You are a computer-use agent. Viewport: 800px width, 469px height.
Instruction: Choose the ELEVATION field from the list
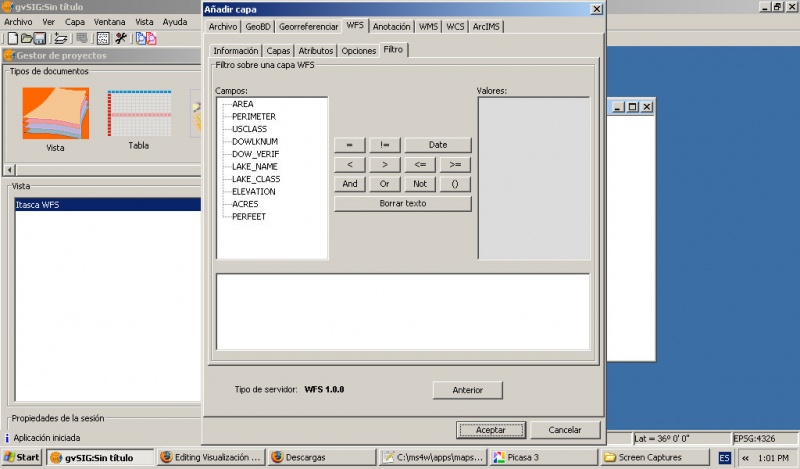pyautogui.click(x=253, y=191)
